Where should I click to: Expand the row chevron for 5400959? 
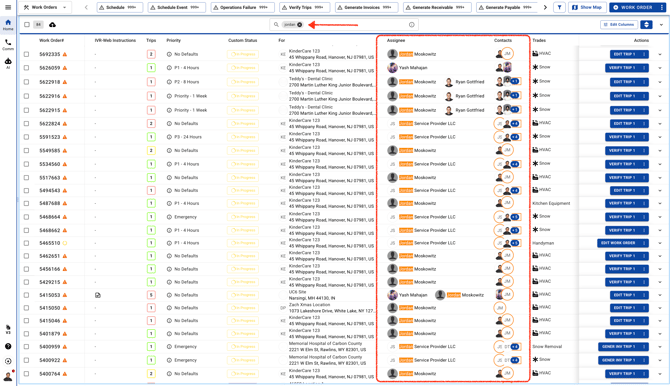pos(660,347)
